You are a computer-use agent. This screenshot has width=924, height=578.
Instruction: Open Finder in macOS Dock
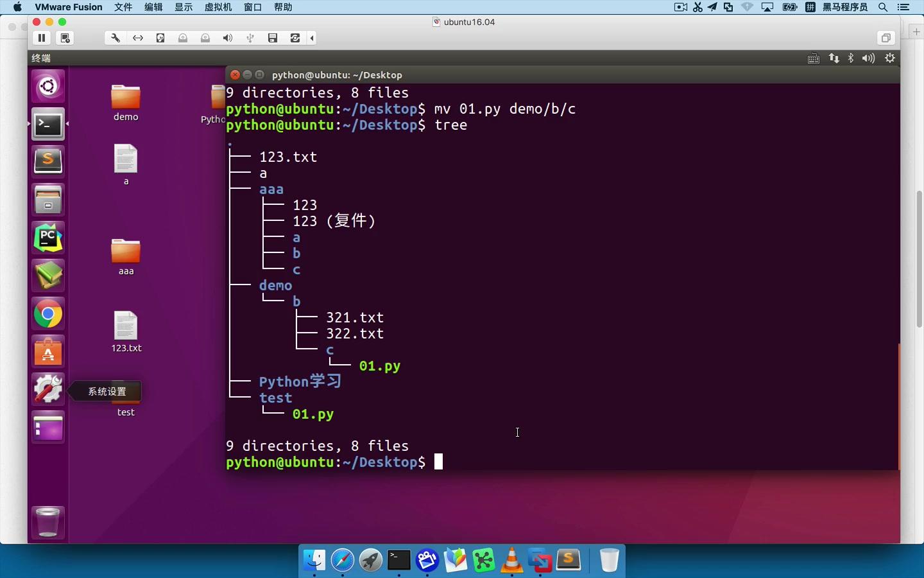coord(314,561)
